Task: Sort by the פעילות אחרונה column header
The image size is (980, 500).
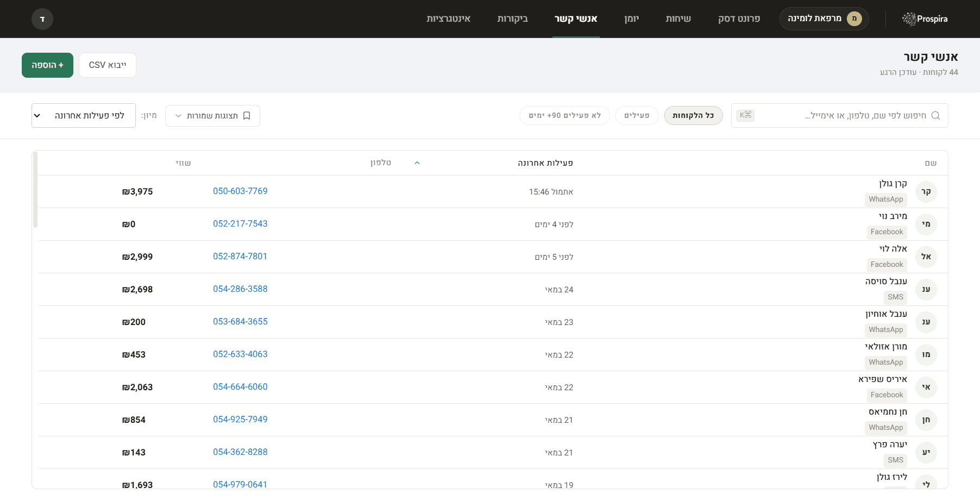Action: (x=545, y=163)
